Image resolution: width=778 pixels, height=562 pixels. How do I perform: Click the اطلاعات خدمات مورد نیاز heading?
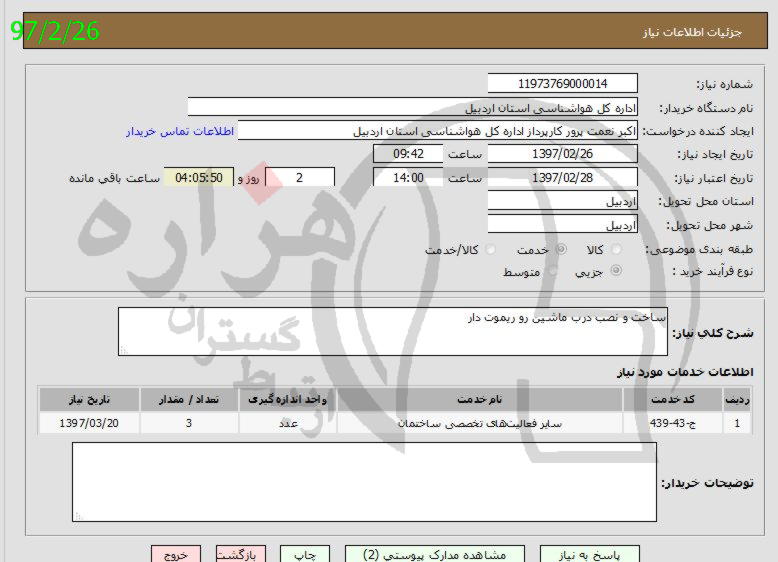tap(685, 372)
